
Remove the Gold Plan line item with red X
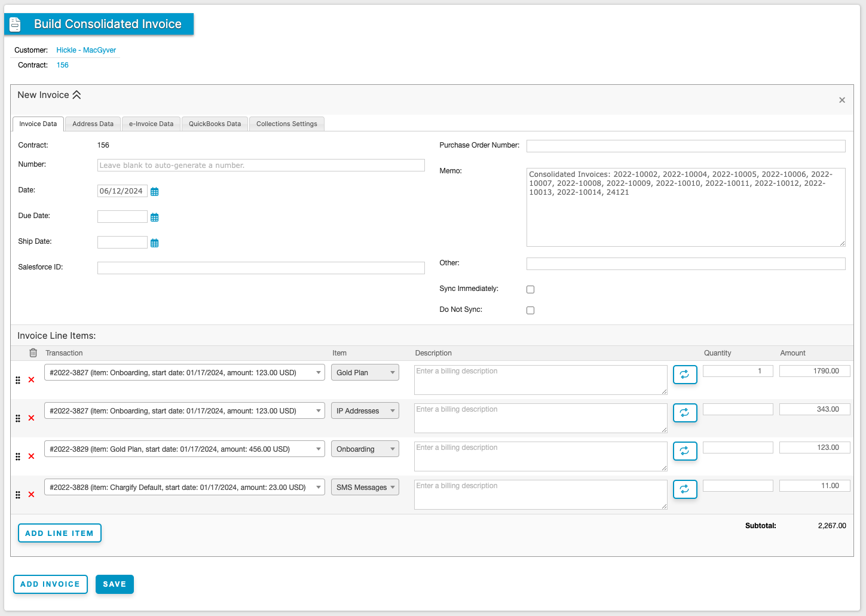31,380
